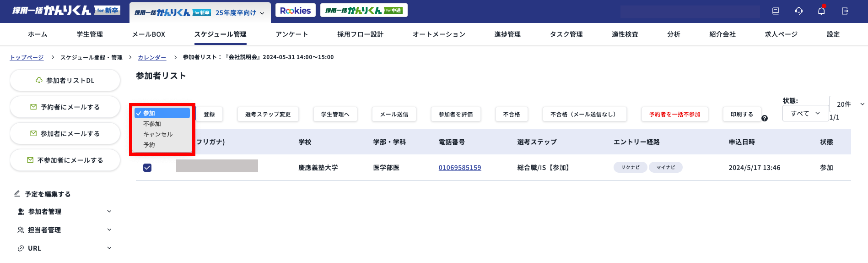868x263 pixels.
Task: Click the pencil icon beside 予定を編集する
Action: [17, 193]
